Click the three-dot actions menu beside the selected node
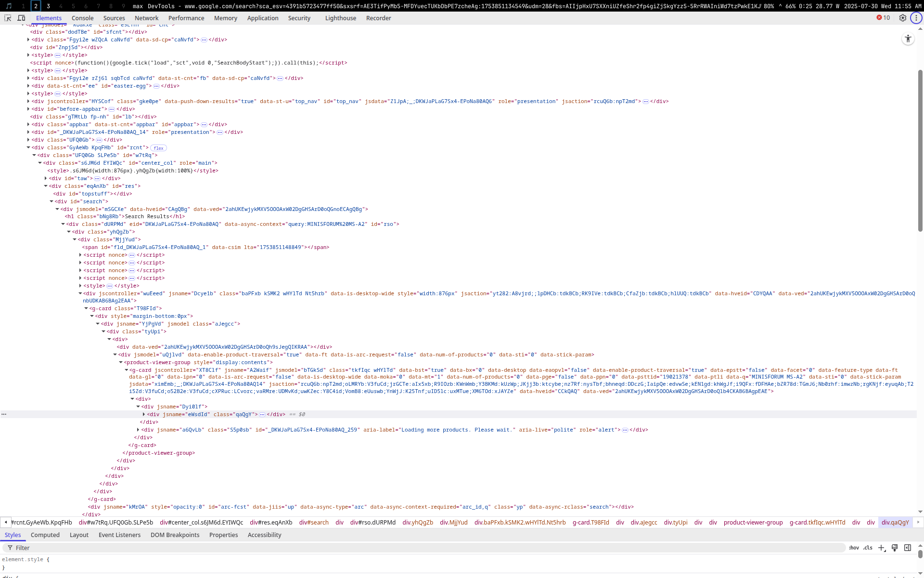 tap(4, 414)
